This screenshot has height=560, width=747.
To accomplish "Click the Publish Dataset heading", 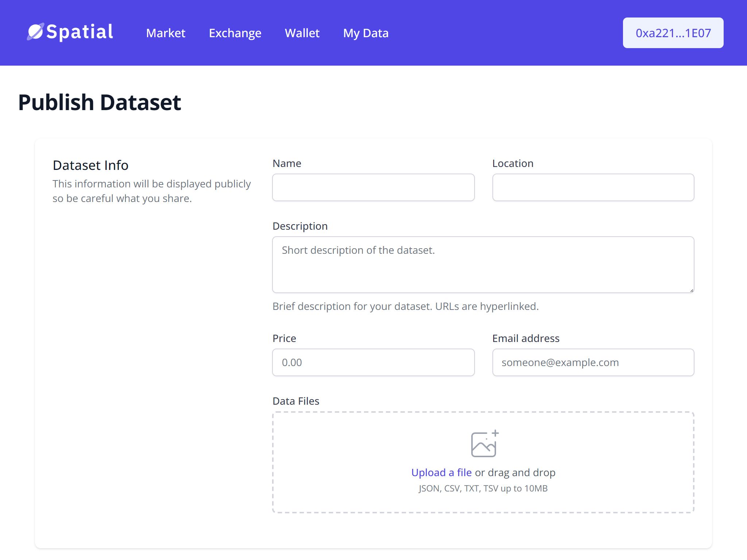I will [x=100, y=102].
